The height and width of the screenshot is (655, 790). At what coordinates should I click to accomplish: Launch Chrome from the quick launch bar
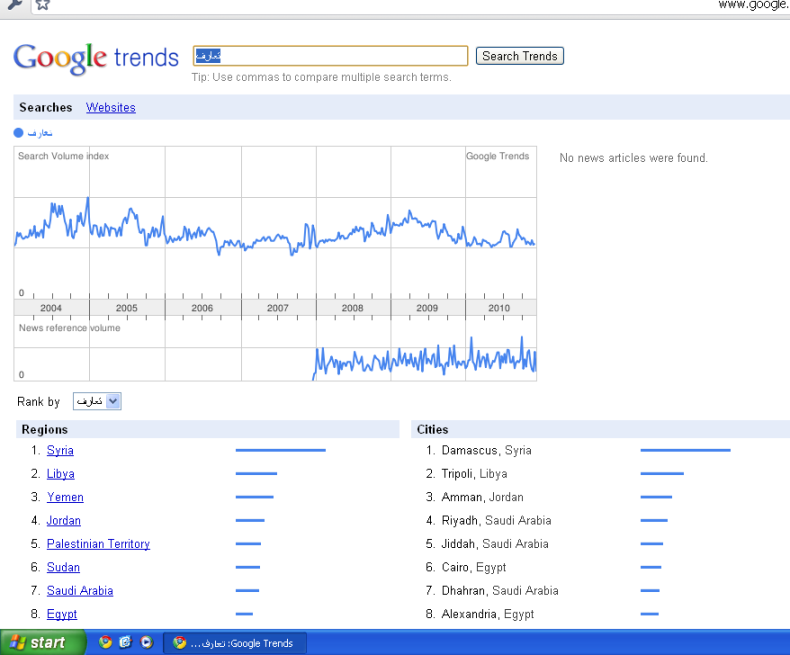(105, 643)
